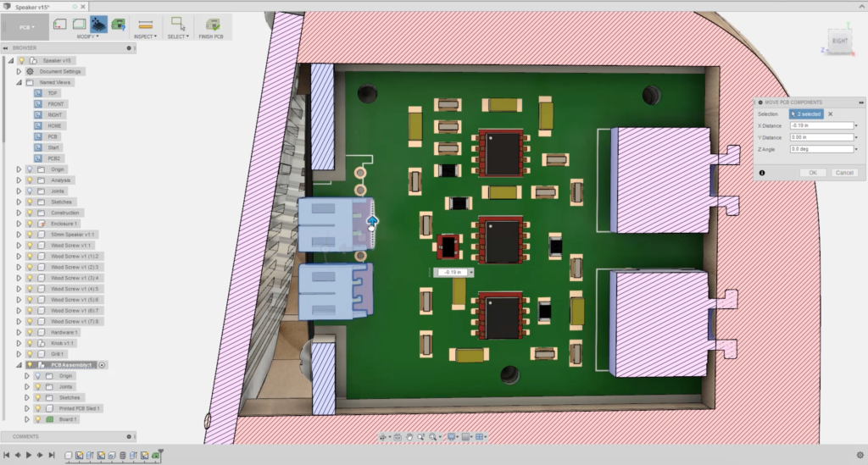Image resolution: width=868 pixels, height=465 pixels.
Task: Select the PCB named view
Action: point(52,136)
